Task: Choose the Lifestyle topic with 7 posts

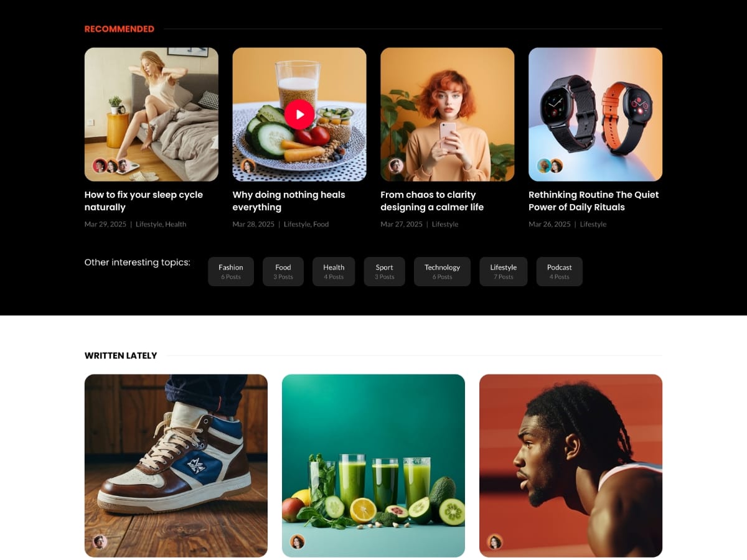Action: (504, 271)
